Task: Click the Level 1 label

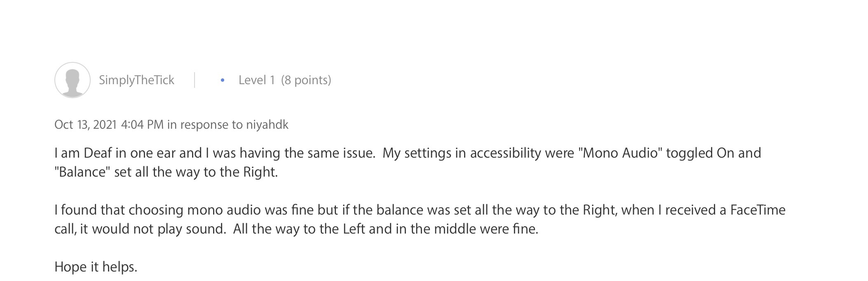Action: pos(256,80)
